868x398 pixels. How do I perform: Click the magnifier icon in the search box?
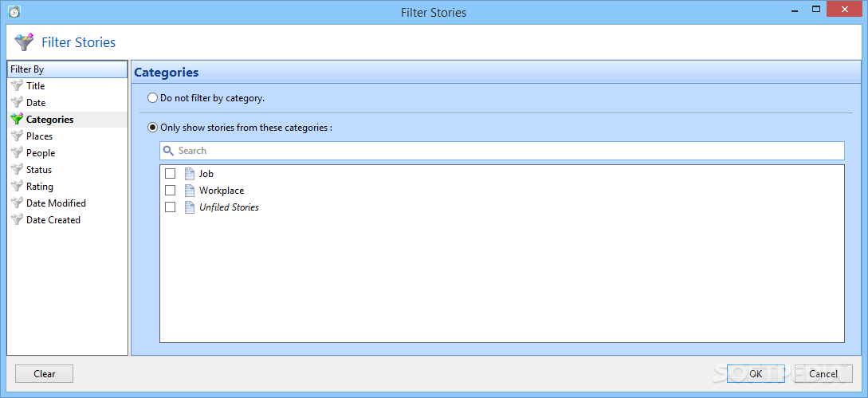click(168, 151)
